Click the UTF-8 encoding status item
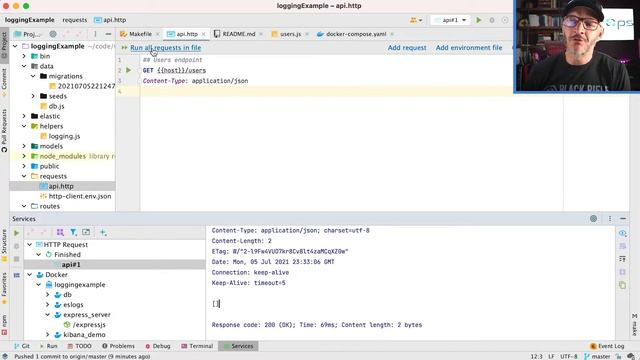This screenshot has height=360, width=640. (x=569, y=356)
